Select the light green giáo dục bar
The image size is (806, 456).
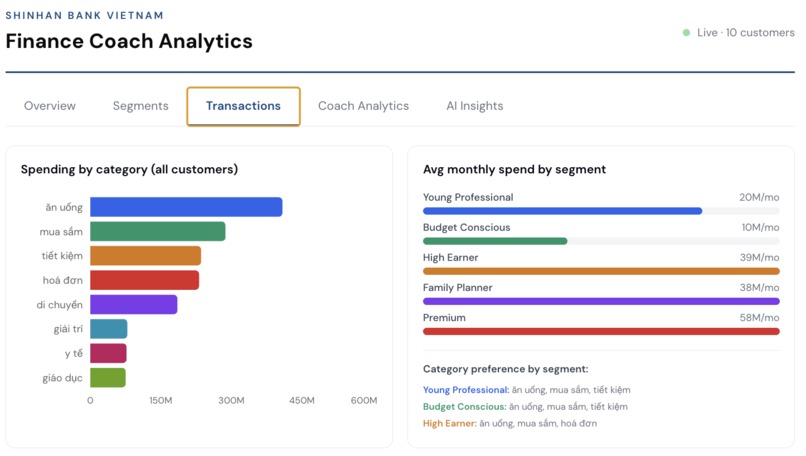(x=108, y=378)
